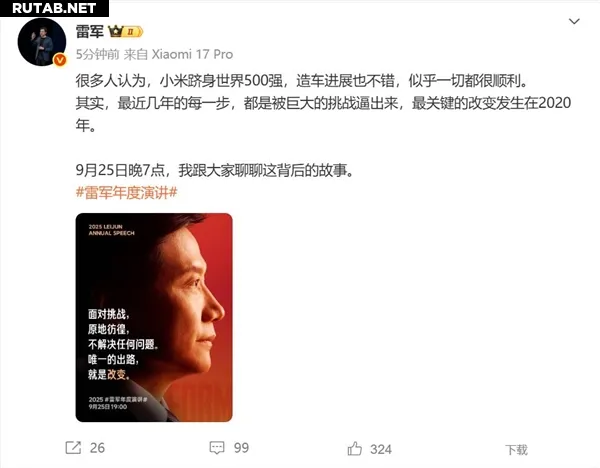
Task: Click the orange verified V badge
Action: click(60, 60)
